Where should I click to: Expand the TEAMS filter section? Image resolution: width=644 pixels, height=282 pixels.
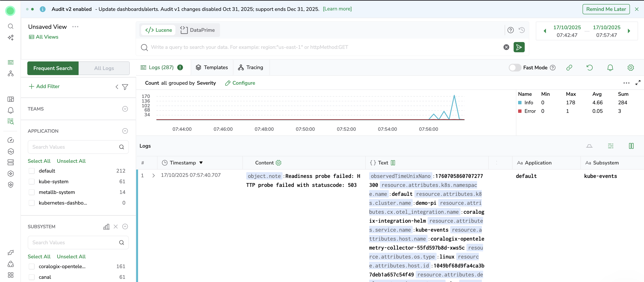125,109
